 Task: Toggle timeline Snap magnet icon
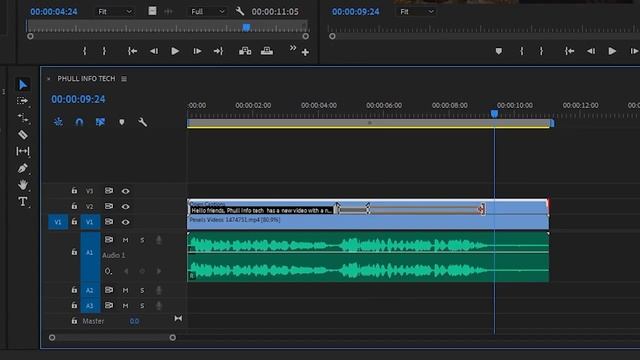79,122
